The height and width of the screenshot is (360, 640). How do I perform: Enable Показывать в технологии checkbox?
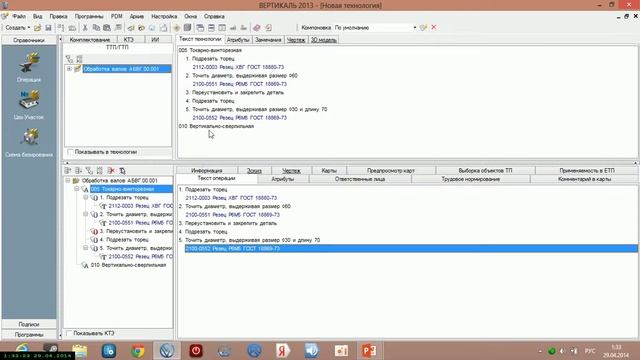70,152
